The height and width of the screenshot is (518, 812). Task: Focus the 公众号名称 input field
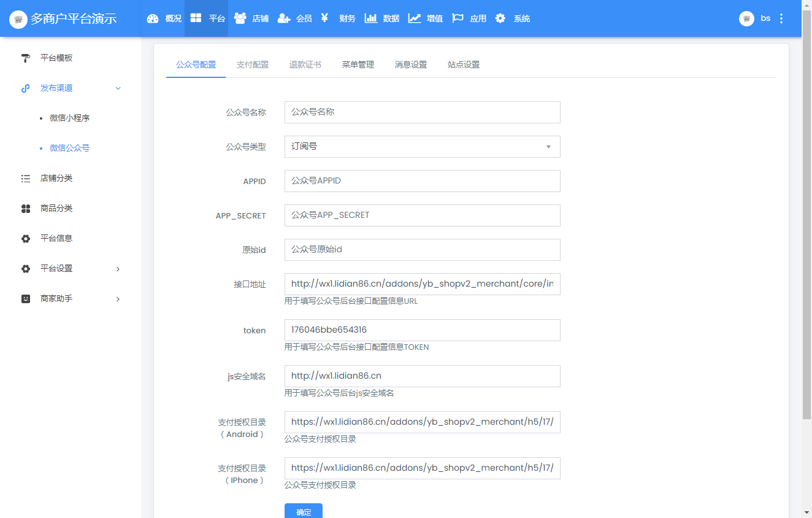(x=423, y=112)
